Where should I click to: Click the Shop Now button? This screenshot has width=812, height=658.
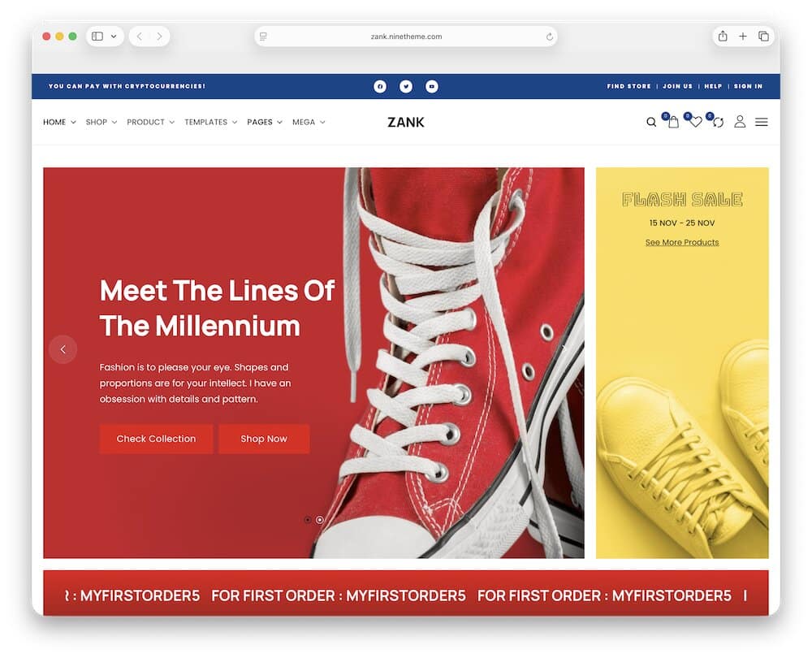click(264, 439)
